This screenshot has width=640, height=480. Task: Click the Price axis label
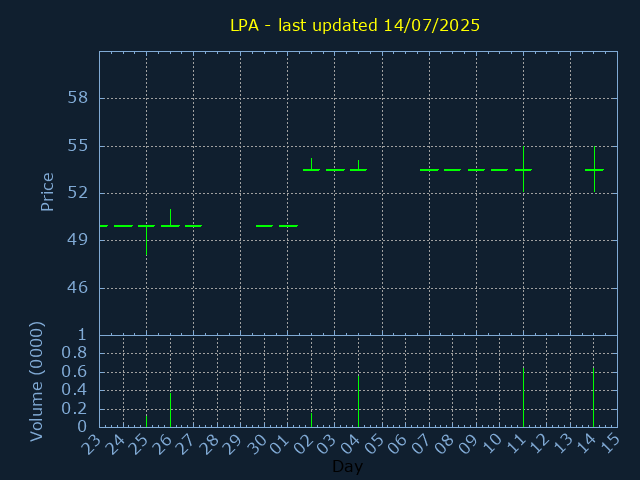47,192
